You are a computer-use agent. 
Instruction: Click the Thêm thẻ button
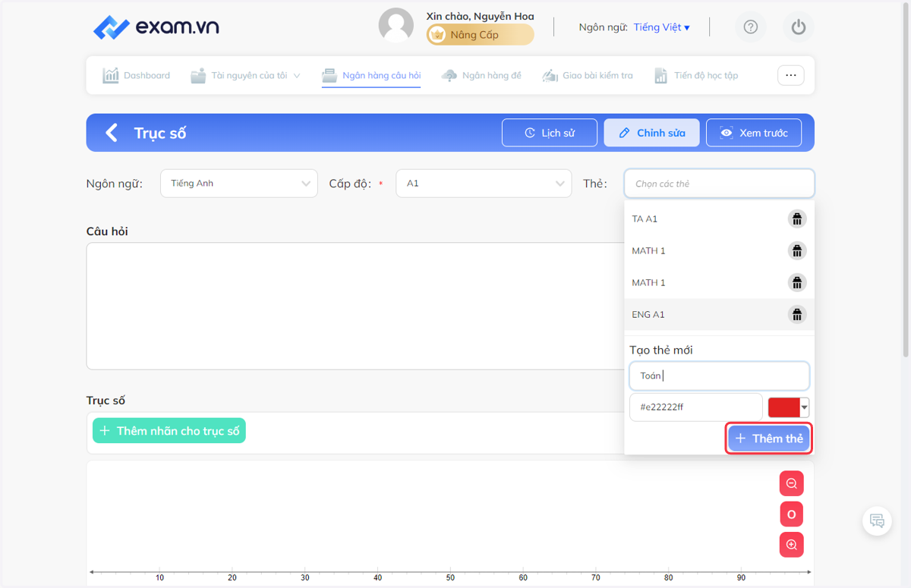[x=769, y=439]
